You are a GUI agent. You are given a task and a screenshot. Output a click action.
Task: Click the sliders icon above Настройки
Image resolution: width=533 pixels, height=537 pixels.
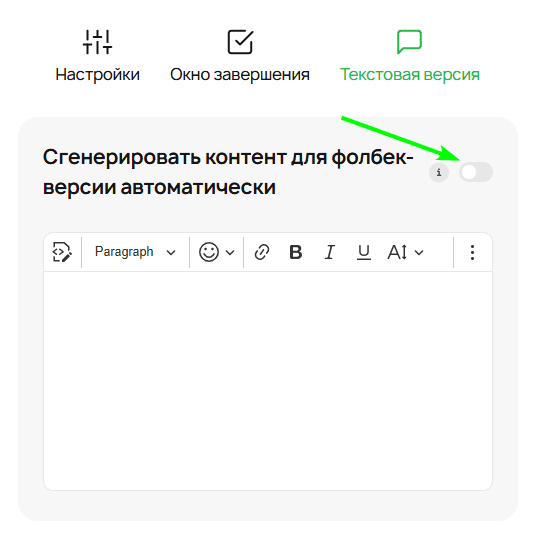click(98, 42)
